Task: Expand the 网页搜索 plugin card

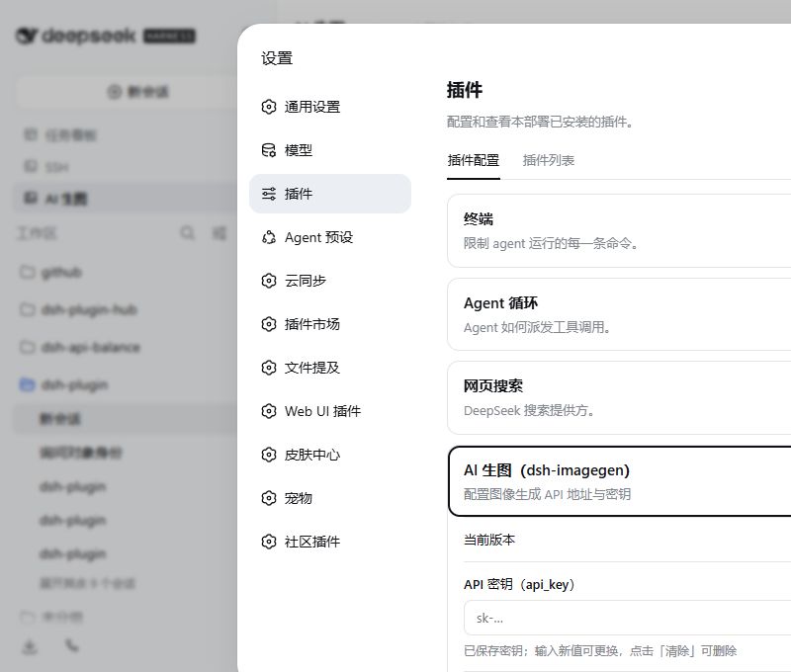Action: [x=619, y=397]
